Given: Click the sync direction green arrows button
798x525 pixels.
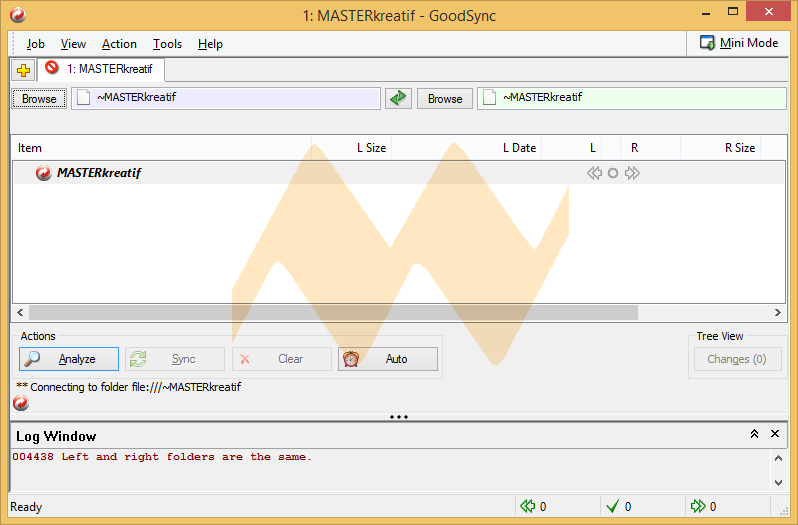Looking at the screenshot, I should pyautogui.click(x=398, y=98).
